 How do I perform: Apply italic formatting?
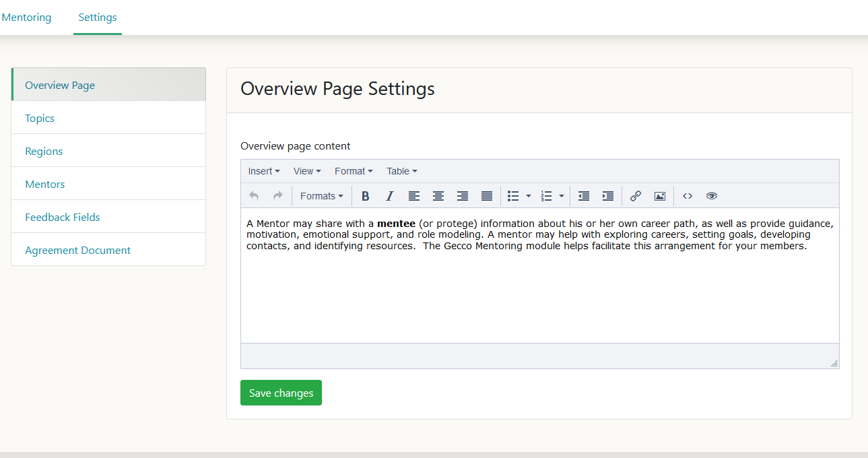coord(390,196)
